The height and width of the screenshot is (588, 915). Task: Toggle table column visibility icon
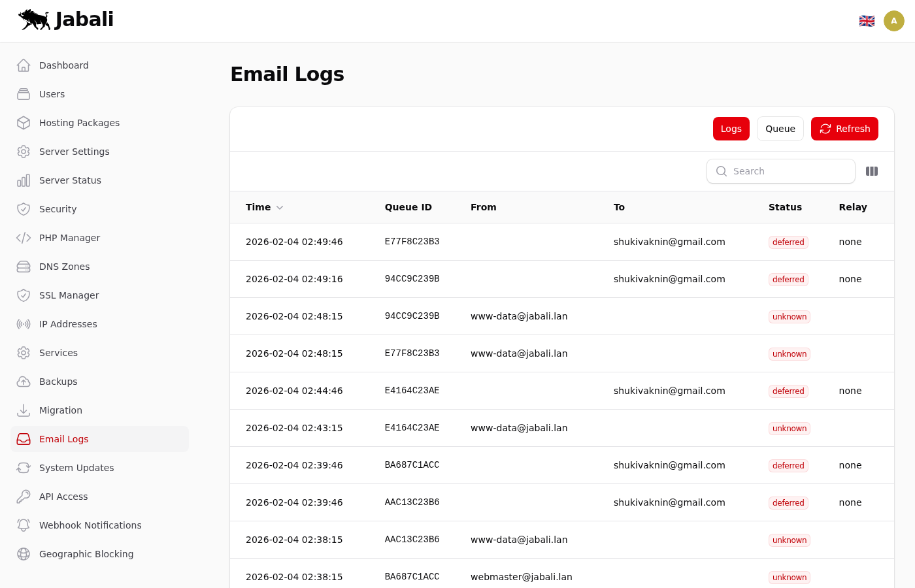872,171
